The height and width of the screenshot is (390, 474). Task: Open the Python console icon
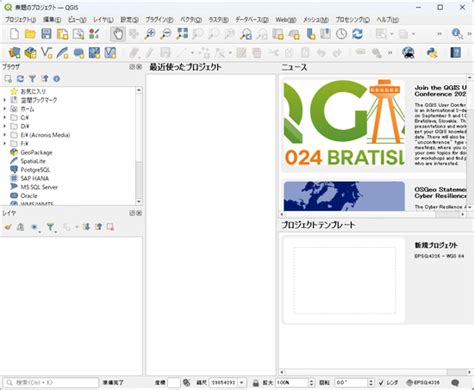pos(432,53)
